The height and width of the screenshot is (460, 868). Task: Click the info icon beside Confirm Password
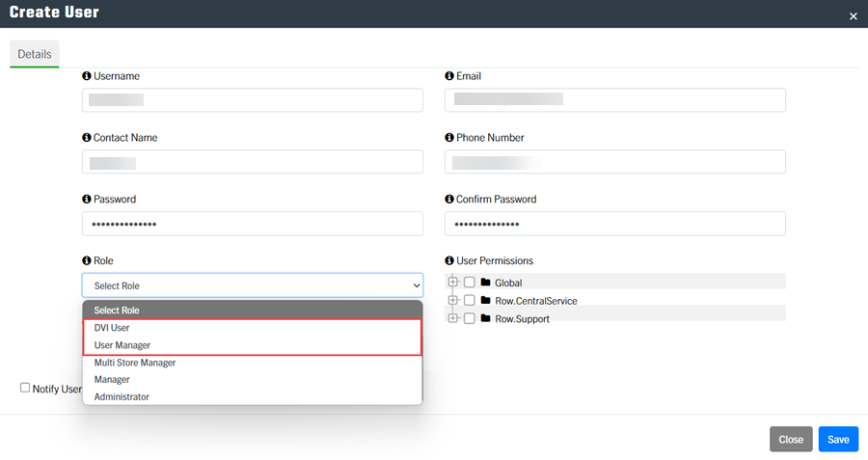click(448, 199)
